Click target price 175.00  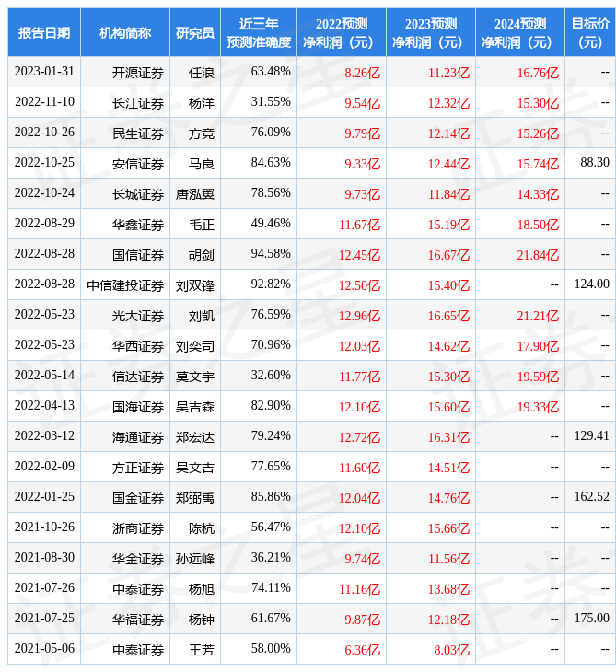[x=591, y=619]
